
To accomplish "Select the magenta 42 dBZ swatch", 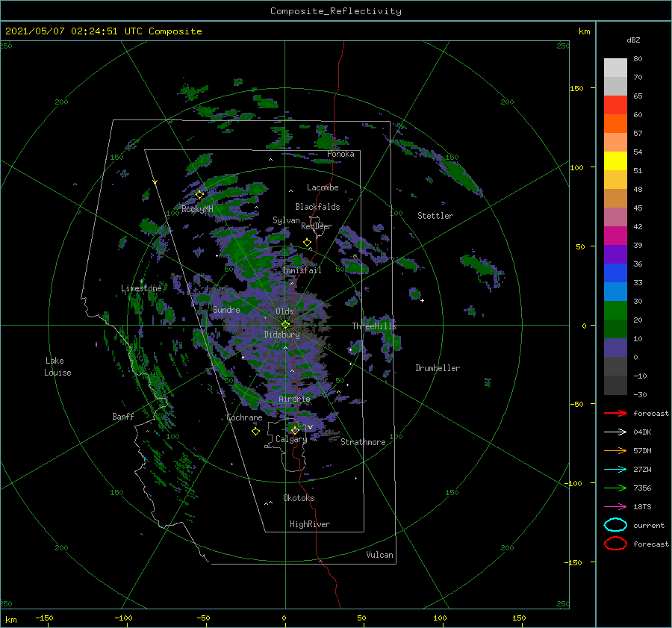I will pyautogui.click(x=615, y=236).
